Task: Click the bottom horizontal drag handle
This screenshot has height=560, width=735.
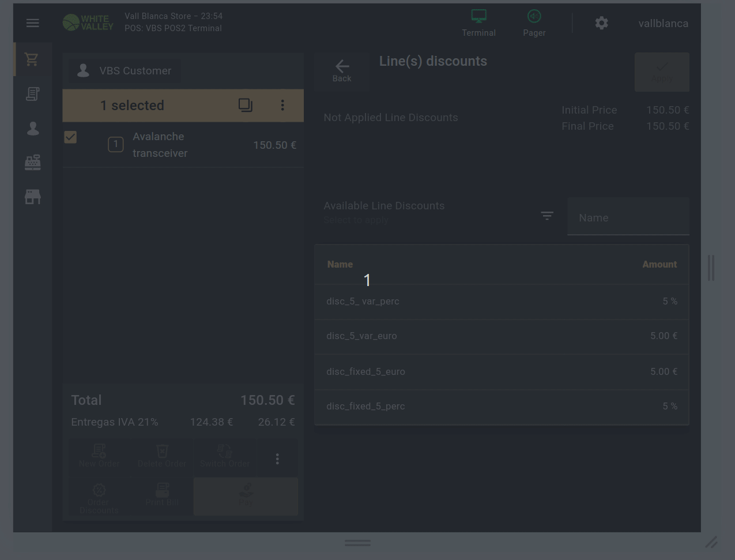Action: (x=357, y=543)
